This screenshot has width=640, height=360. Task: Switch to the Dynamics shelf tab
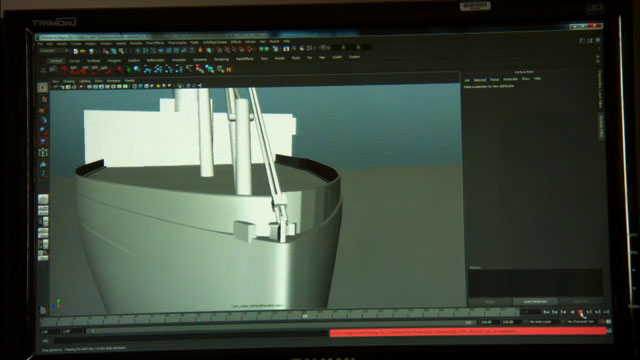[x=200, y=60]
